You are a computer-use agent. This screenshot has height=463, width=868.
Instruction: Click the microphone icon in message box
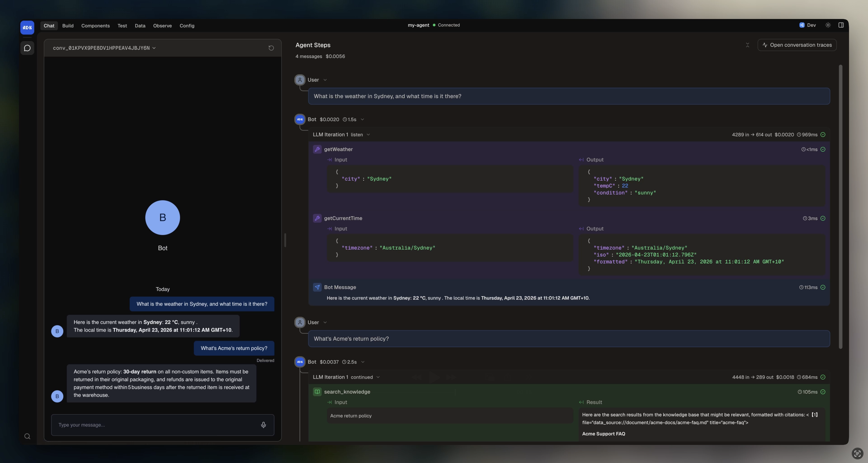click(264, 425)
